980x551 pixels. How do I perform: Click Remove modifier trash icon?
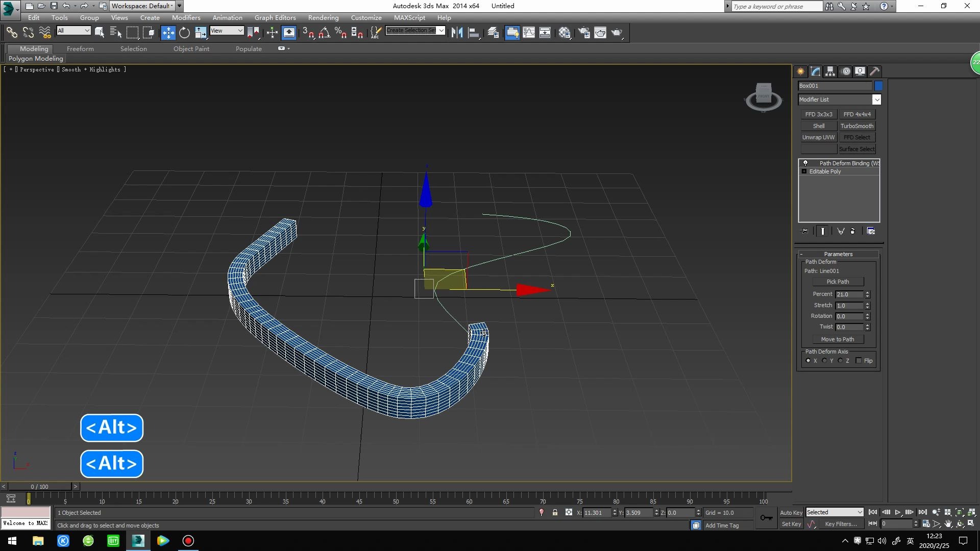pos(853,231)
